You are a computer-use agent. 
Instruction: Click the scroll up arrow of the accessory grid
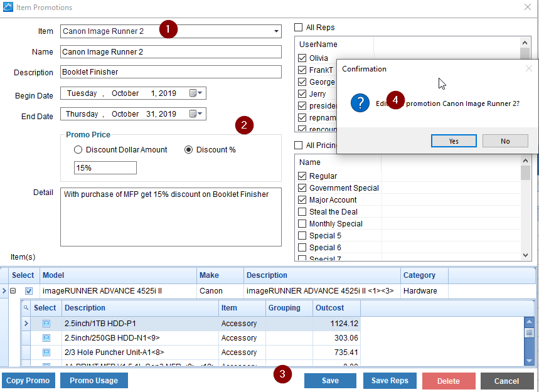pos(529,322)
